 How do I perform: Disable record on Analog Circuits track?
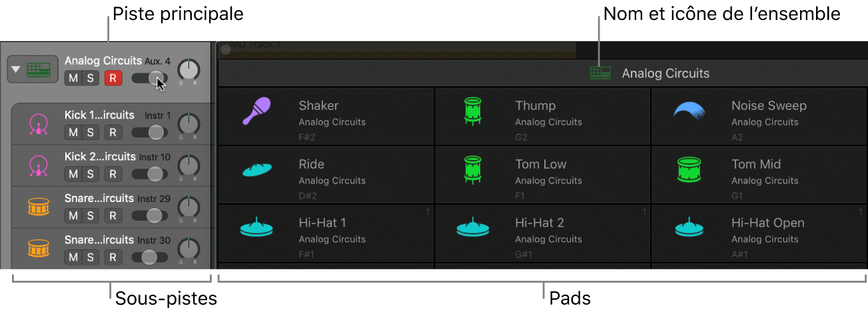click(x=113, y=78)
